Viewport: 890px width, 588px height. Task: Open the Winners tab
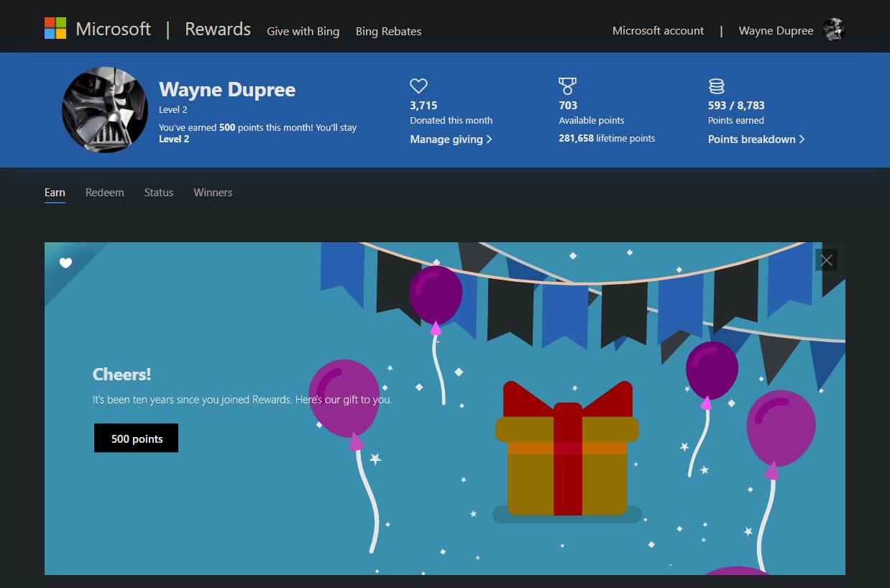[x=213, y=193]
